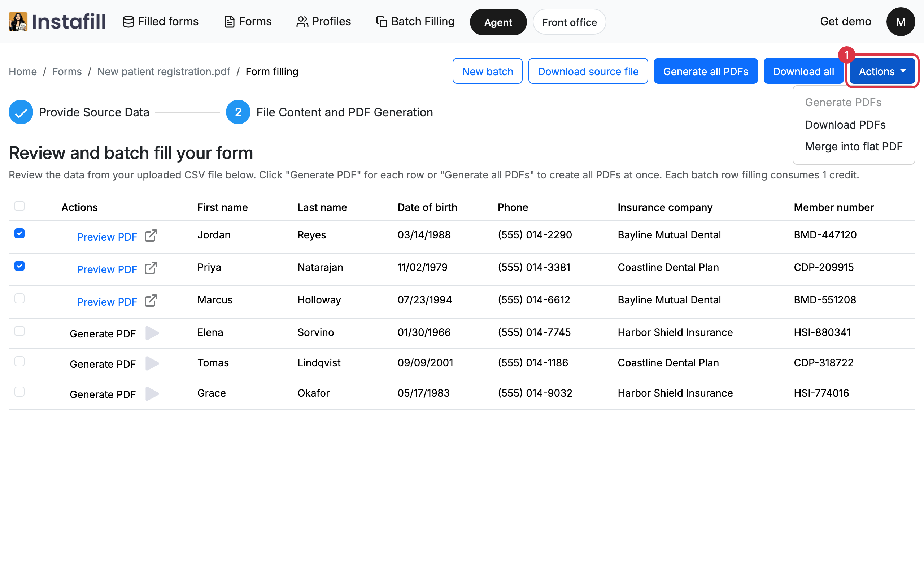Check the Grace Okafor row checkbox
The image size is (924, 578).
(x=19, y=392)
